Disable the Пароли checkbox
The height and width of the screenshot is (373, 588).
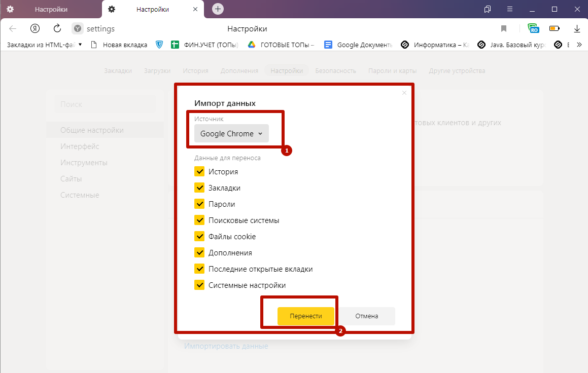[199, 204]
